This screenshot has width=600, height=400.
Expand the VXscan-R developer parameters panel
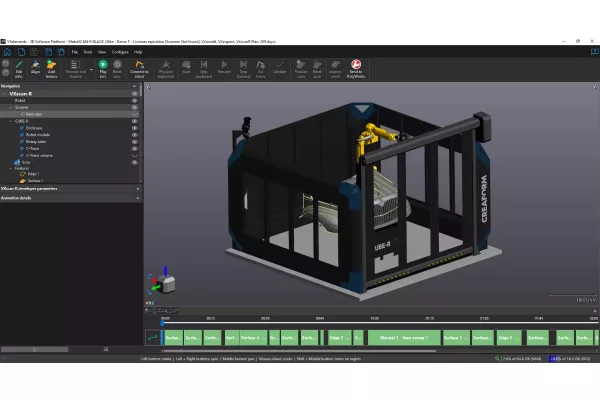[x=137, y=187]
